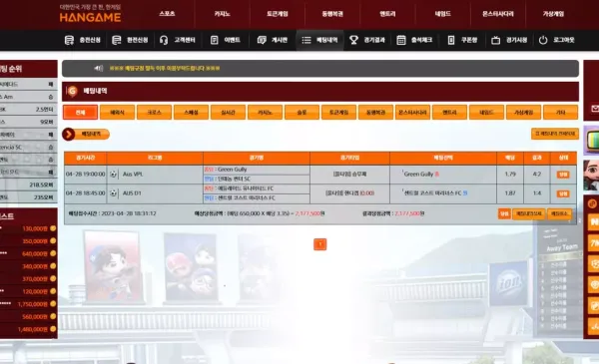Open the 출석체크 calendar icon
The image size is (599, 364).
[401, 40]
